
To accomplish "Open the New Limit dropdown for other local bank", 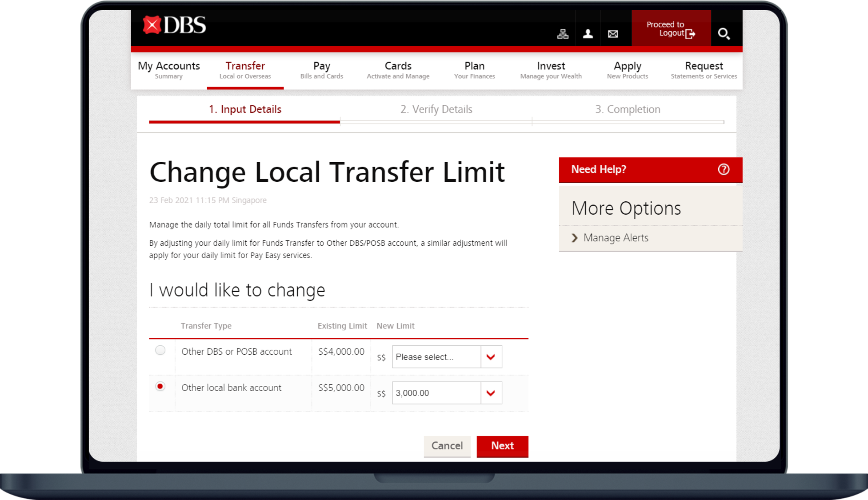I will (x=492, y=393).
